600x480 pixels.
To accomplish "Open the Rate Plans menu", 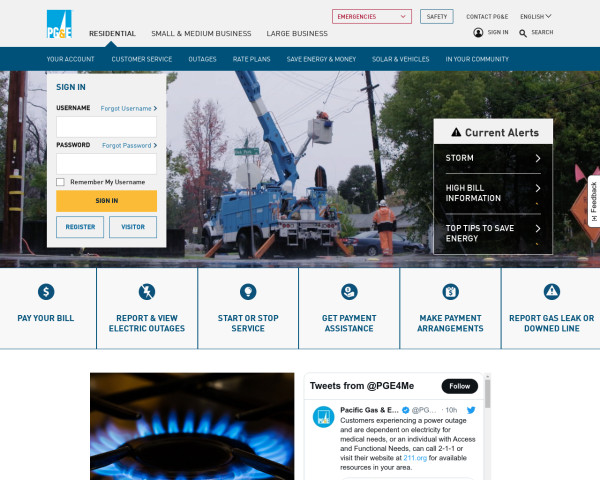I will click(x=251, y=59).
